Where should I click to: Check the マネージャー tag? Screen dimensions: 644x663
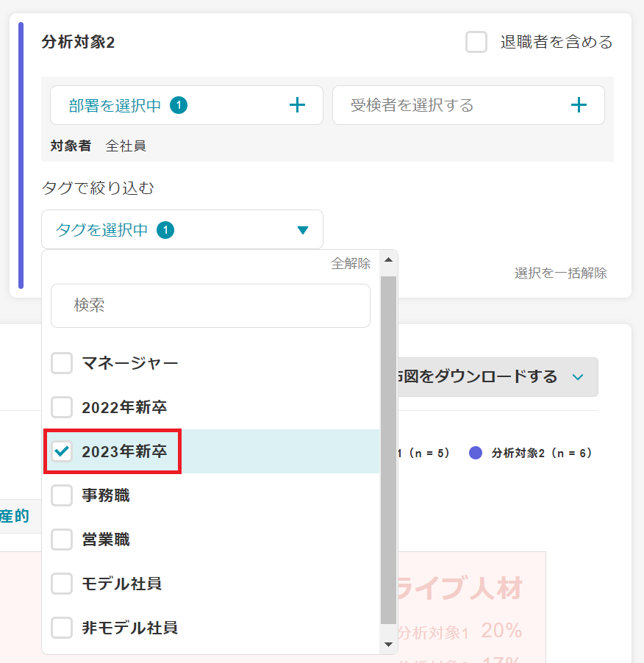[62, 362]
